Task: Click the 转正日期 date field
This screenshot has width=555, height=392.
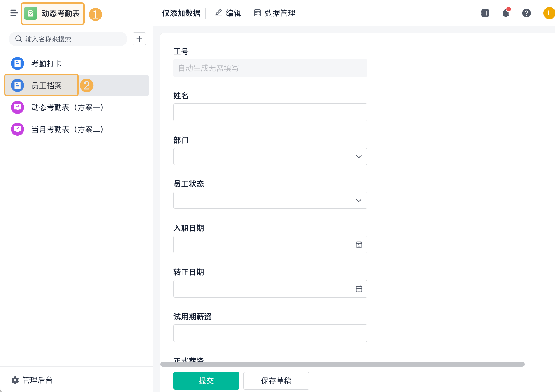Action: (x=270, y=289)
